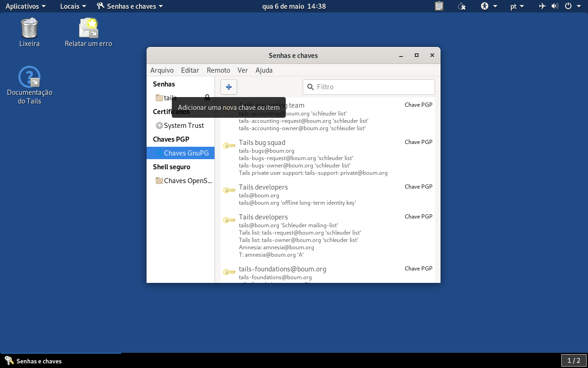Click the clock showing qua 6 de maio
Screen dimensions: 588x368
[294, 6]
